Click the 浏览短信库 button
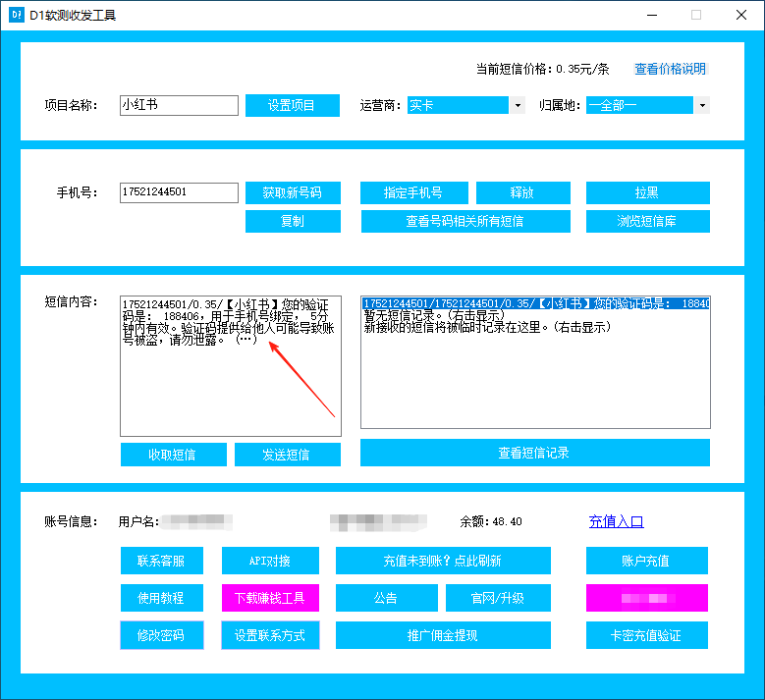This screenshot has height=700, width=765. (x=646, y=221)
